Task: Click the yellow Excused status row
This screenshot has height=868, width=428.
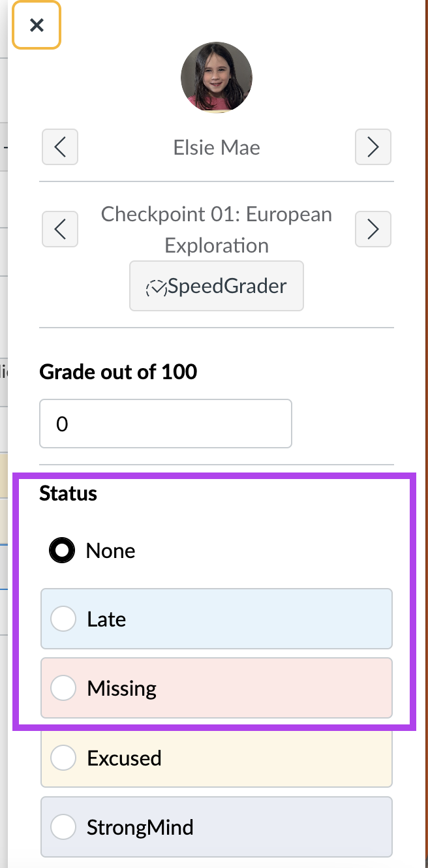Action: pyautogui.click(x=217, y=758)
